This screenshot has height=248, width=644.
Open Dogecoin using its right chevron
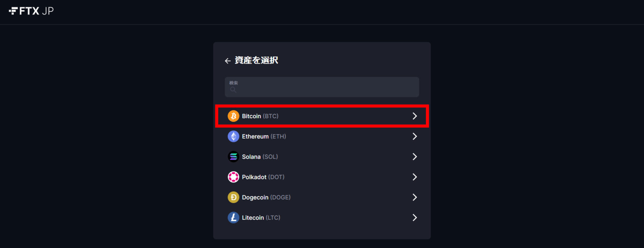(415, 197)
